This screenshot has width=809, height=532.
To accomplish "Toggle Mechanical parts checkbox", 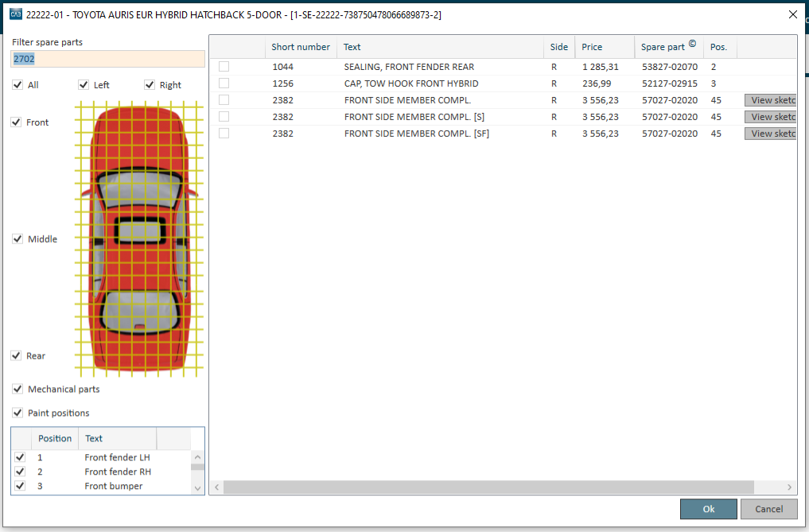I will (x=18, y=389).
